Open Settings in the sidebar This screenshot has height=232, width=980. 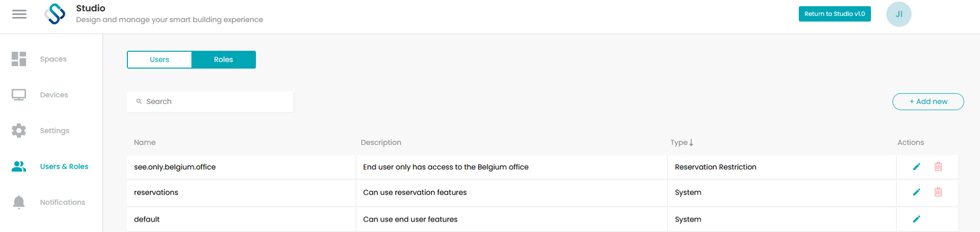click(x=54, y=131)
